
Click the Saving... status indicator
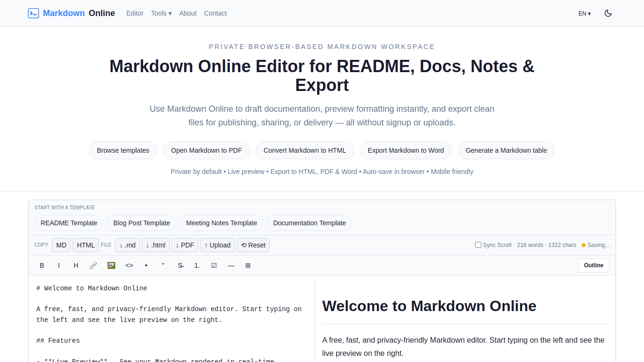(x=595, y=245)
